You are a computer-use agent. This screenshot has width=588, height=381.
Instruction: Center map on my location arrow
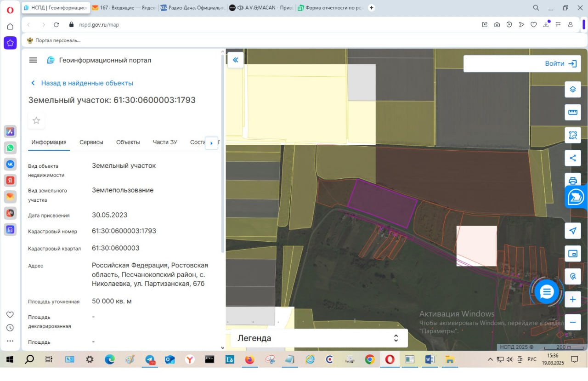point(572,231)
